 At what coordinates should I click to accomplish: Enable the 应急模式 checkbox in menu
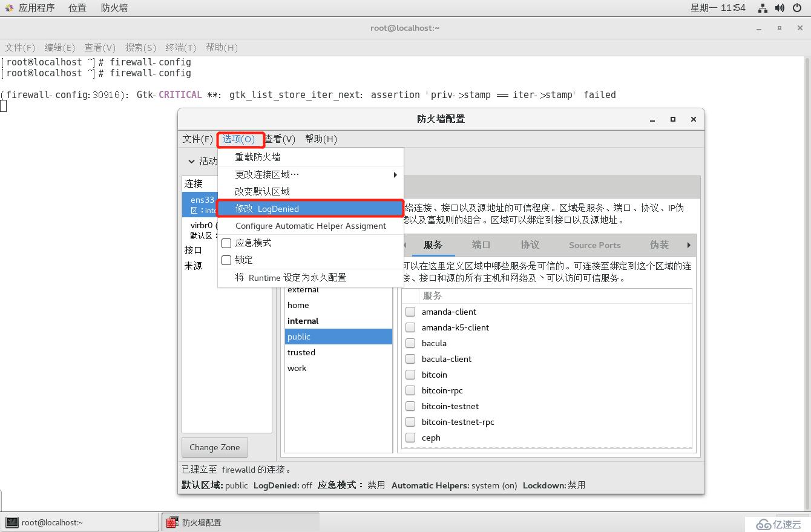226,243
